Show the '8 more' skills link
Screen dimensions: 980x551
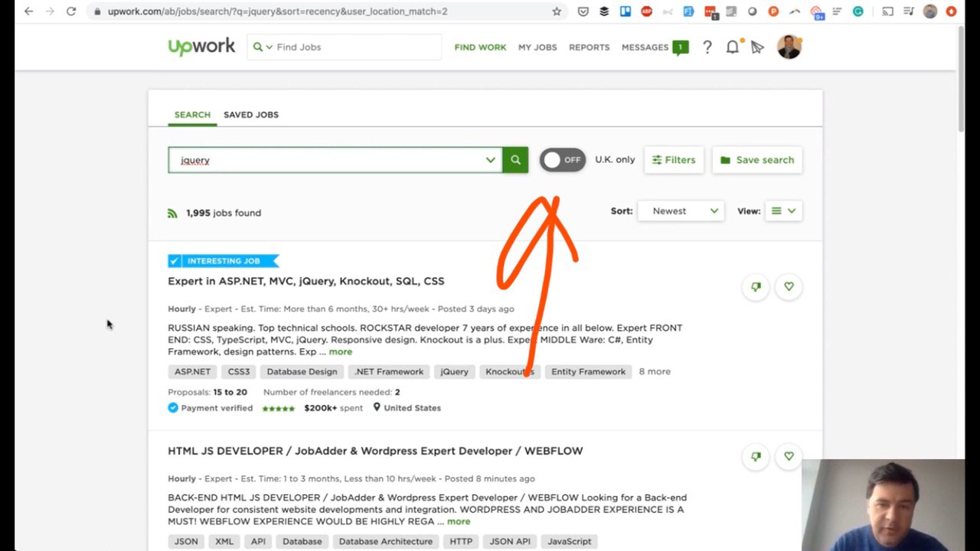pos(655,372)
